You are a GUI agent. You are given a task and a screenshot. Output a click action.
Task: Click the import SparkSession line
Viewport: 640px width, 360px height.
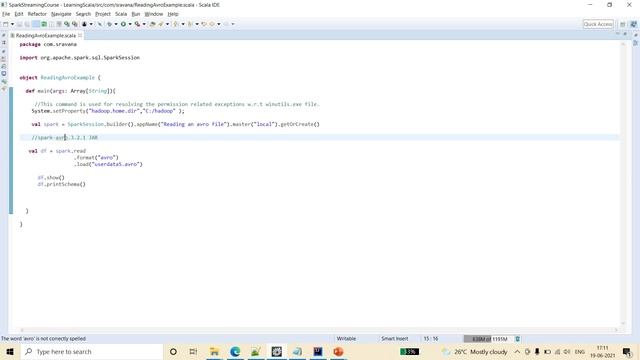pos(80,58)
